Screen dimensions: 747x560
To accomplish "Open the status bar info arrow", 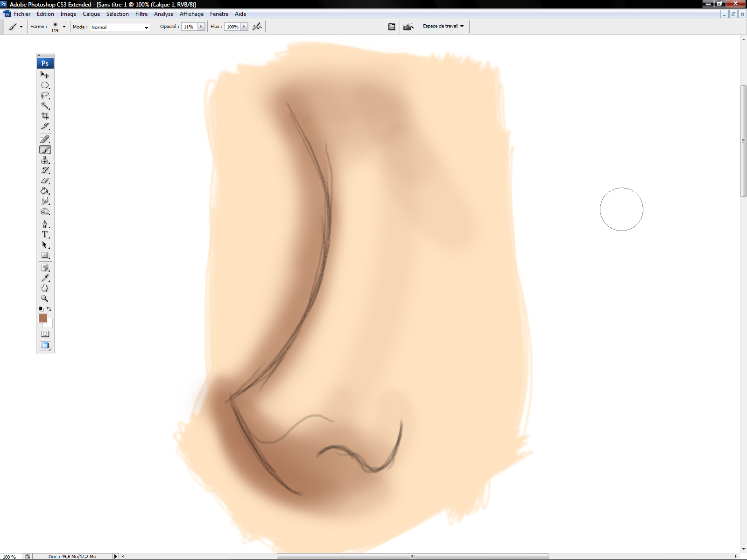I will 116,556.
